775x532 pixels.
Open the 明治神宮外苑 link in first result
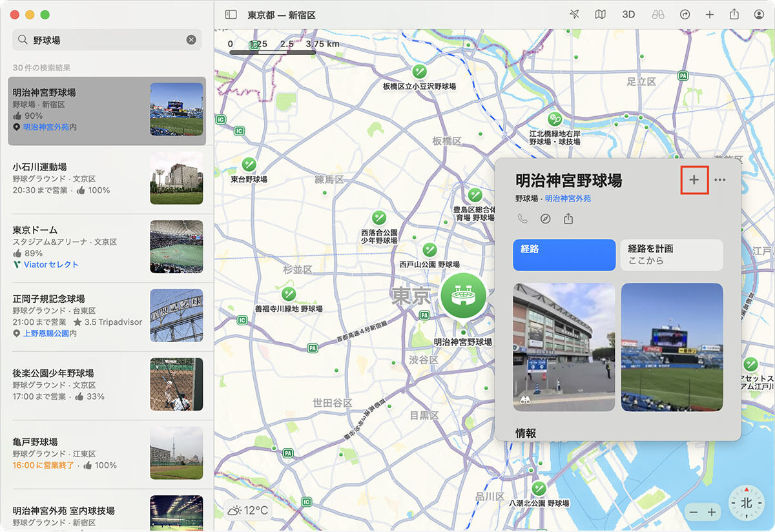point(46,127)
